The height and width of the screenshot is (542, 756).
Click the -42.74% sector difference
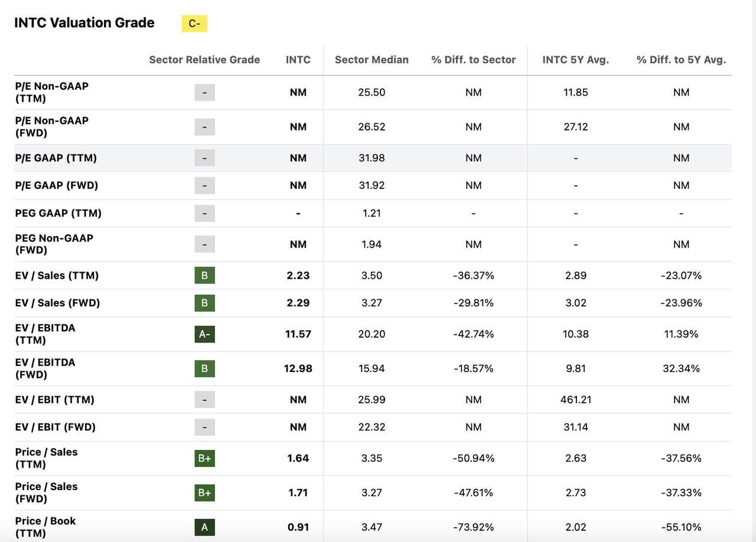coord(474,334)
